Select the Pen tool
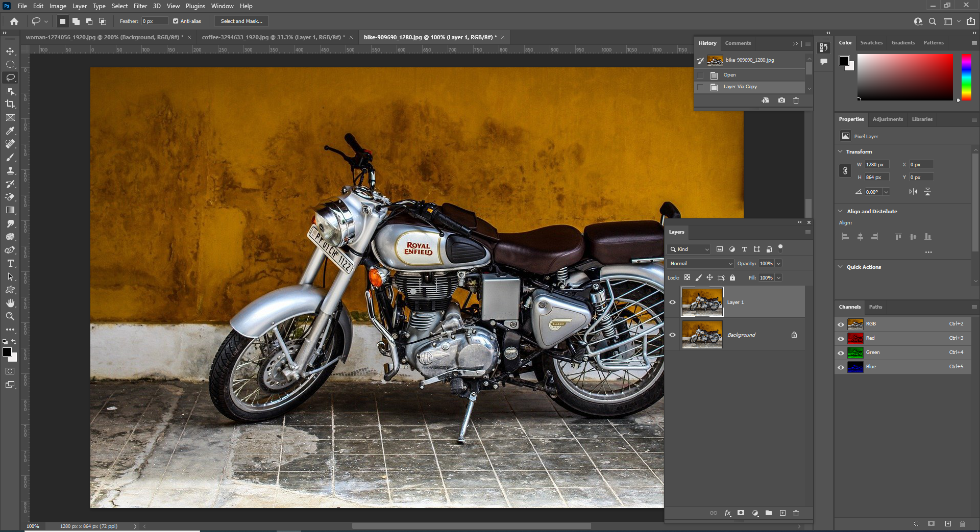This screenshot has width=980, height=532. (10, 250)
